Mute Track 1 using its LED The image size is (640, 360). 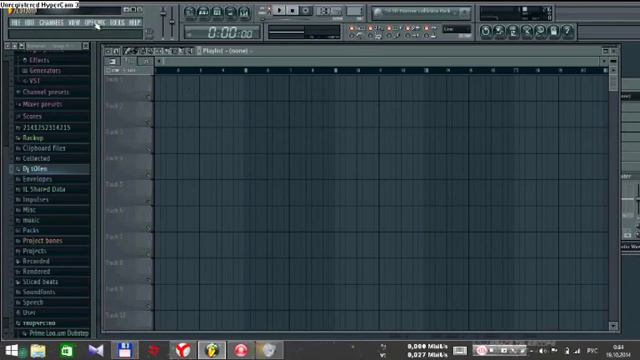(149, 97)
